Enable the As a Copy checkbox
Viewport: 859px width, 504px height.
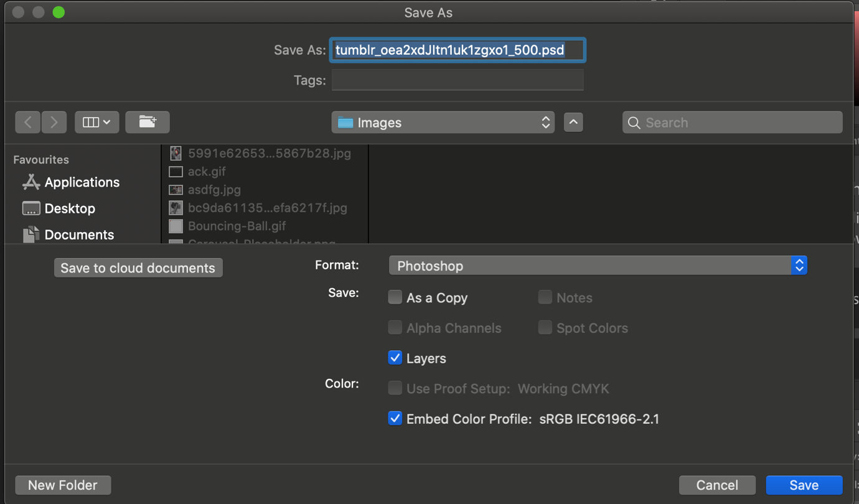395,297
